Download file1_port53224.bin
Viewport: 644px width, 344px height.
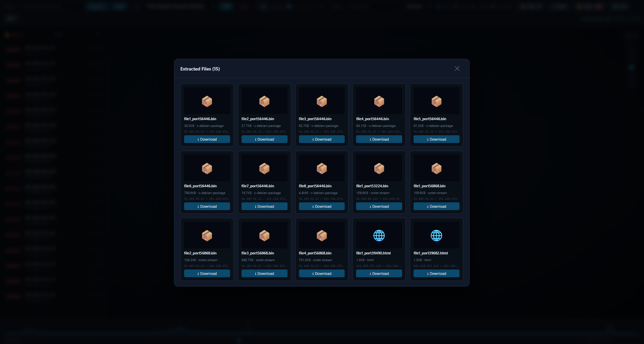pos(379,206)
